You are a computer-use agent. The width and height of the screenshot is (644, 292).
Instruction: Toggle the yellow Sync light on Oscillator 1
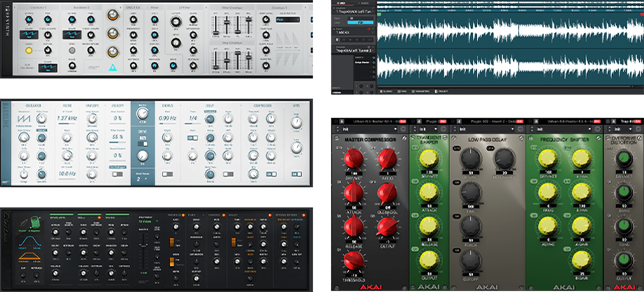[x=29, y=51]
